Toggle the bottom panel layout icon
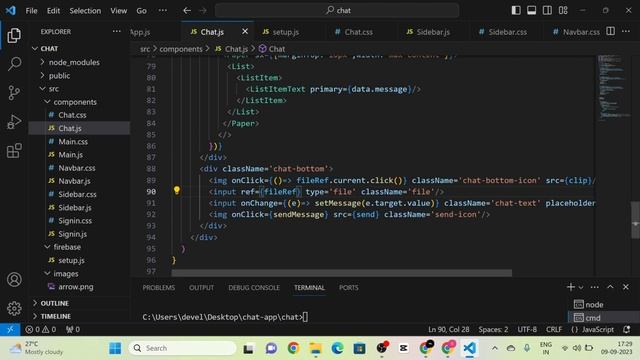This screenshot has height=360, width=640. (531, 10)
